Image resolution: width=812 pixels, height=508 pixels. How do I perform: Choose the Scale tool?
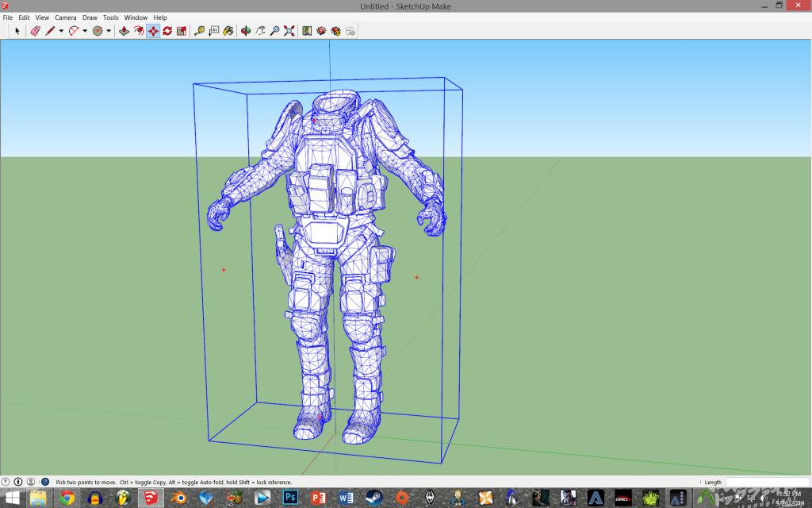pyautogui.click(x=182, y=31)
